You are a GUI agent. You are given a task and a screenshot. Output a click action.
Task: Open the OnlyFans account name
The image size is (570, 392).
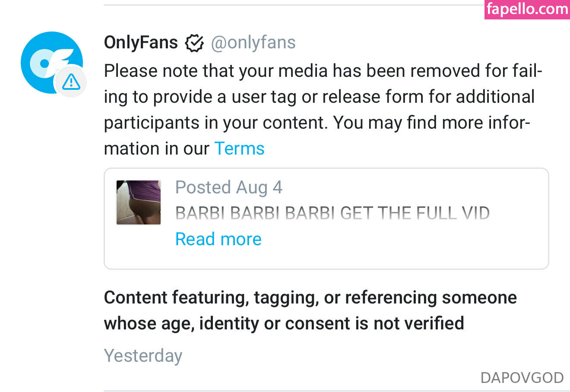pos(141,43)
